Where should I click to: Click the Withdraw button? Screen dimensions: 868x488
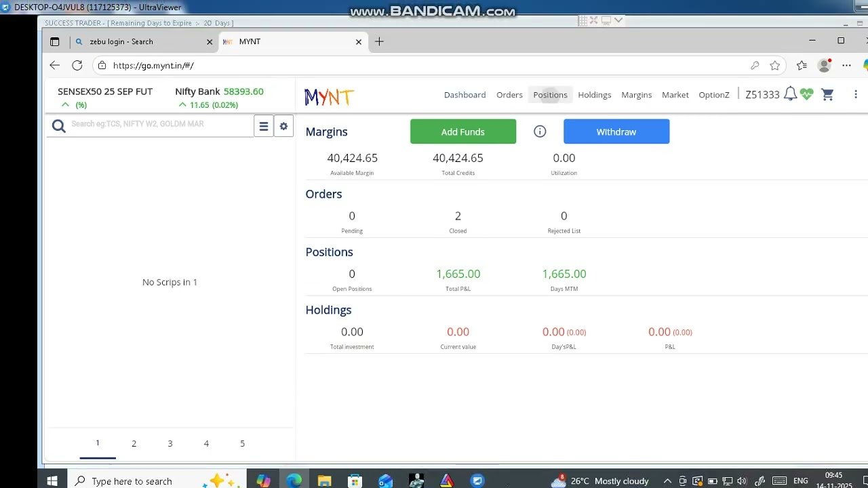click(x=616, y=131)
